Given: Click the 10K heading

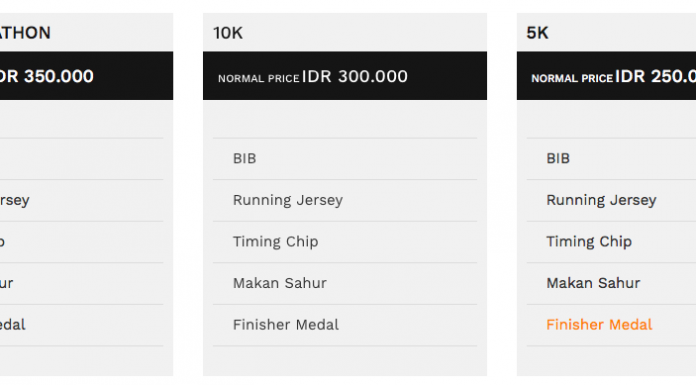Looking at the screenshot, I should click(x=228, y=33).
